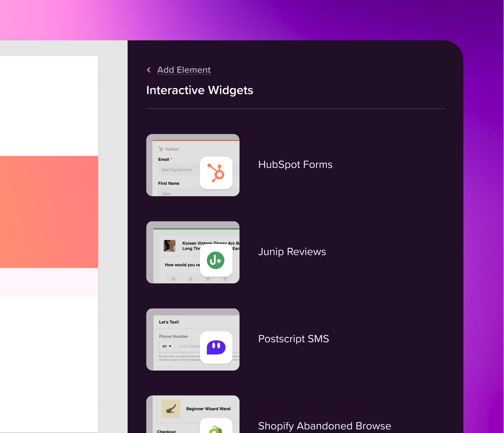Click the Email input in the HubSpot preview

pos(178,170)
